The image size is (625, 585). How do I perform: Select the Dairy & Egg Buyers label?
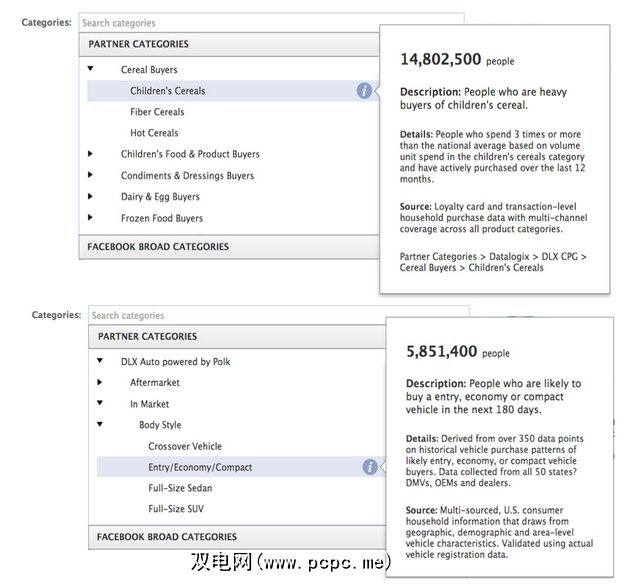pyautogui.click(x=160, y=197)
